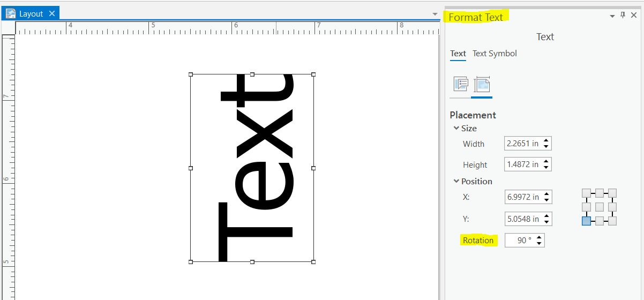Switch to the Text tab
The width and height of the screenshot is (644, 300).
pyautogui.click(x=458, y=53)
